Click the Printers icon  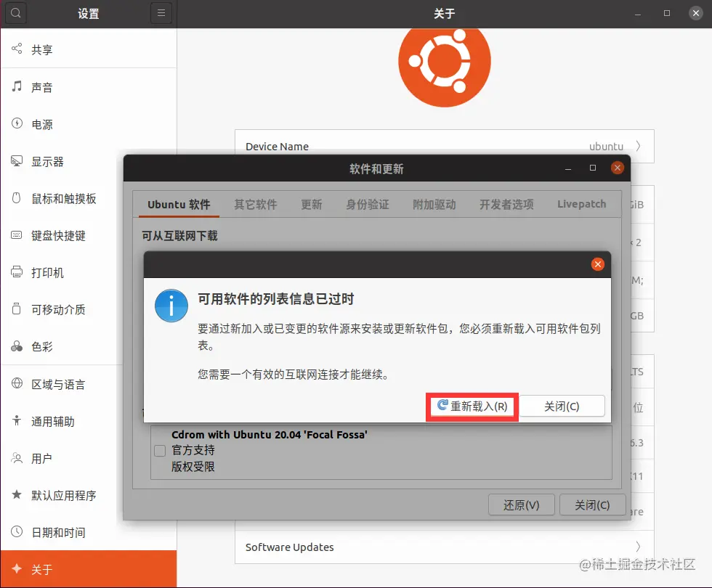click(x=16, y=271)
